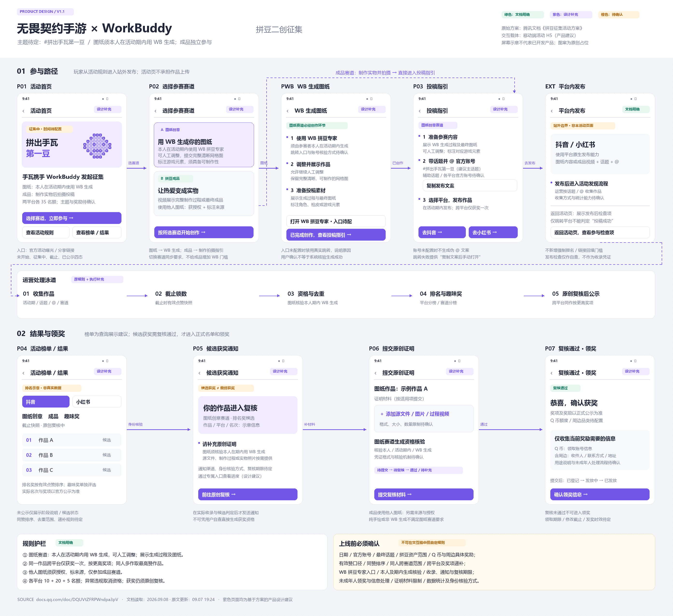Open leaderboard row 01 作品 A
673x616 pixels.
pos(72,440)
